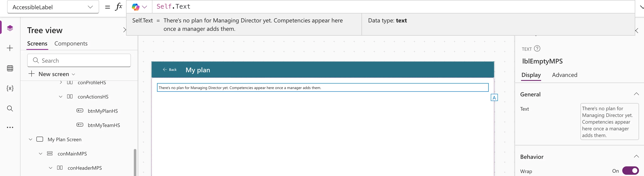644x176 pixels.
Task: Open the Tree view layers icon
Action: [10, 28]
